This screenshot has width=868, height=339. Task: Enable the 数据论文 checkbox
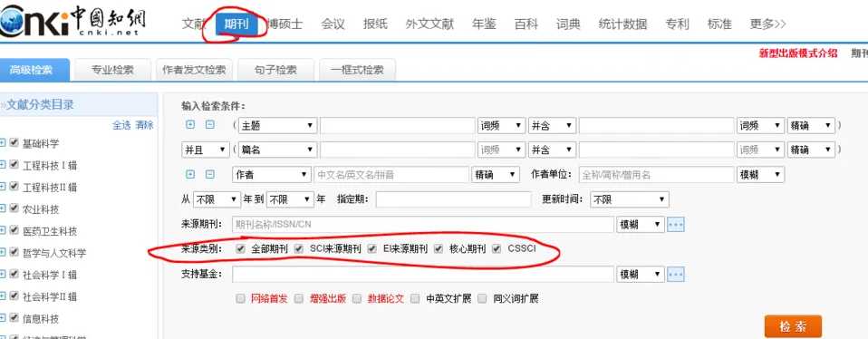click(x=357, y=298)
